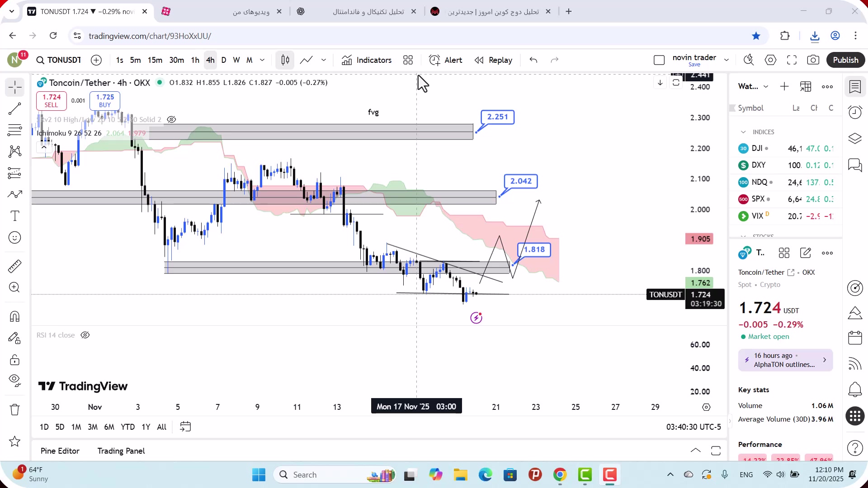Select the 3M date range
868x488 pixels.
93,427
